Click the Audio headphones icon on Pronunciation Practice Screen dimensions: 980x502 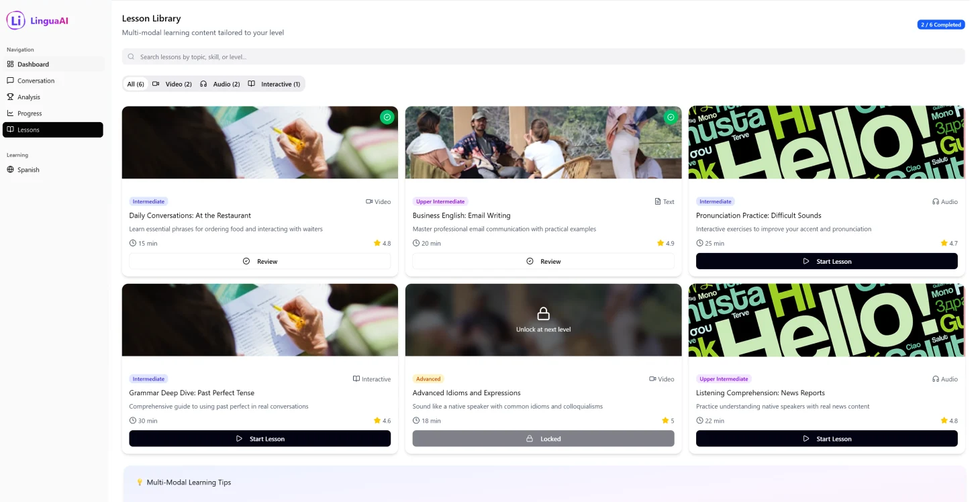[x=935, y=201]
